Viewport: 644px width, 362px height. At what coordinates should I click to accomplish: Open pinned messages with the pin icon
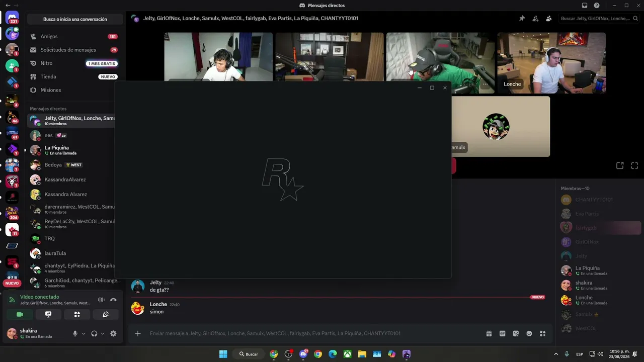click(522, 19)
